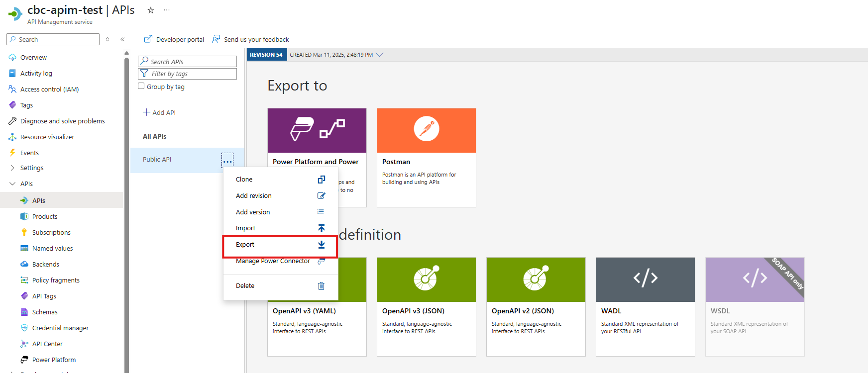Open the revision dropdown chevron
Screen dimensions: 868x373
click(x=380, y=55)
